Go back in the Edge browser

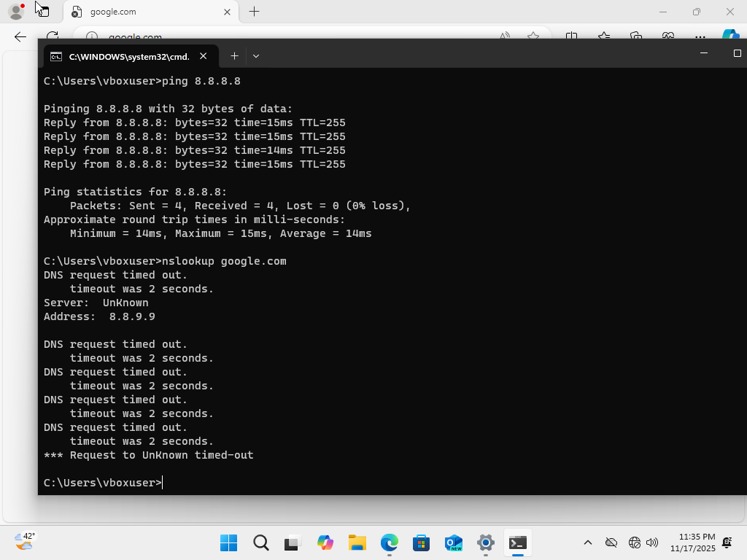pyautogui.click(x=20, y=36)
